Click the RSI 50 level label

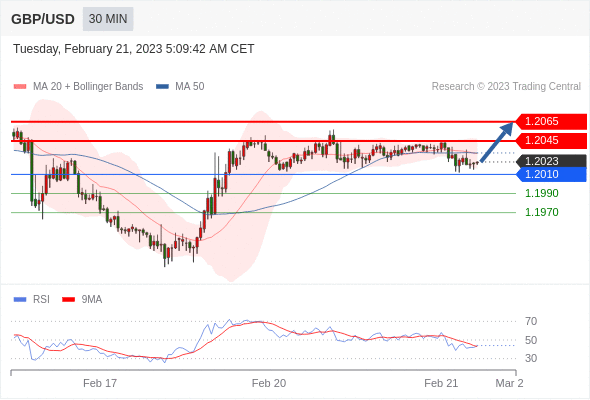pyautogui.click(x=531, y=340)
